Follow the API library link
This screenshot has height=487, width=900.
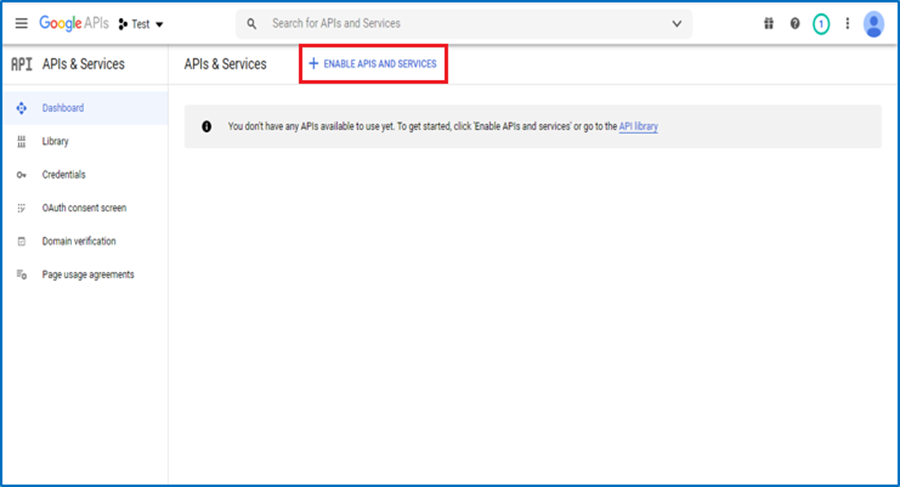[638, 127]
